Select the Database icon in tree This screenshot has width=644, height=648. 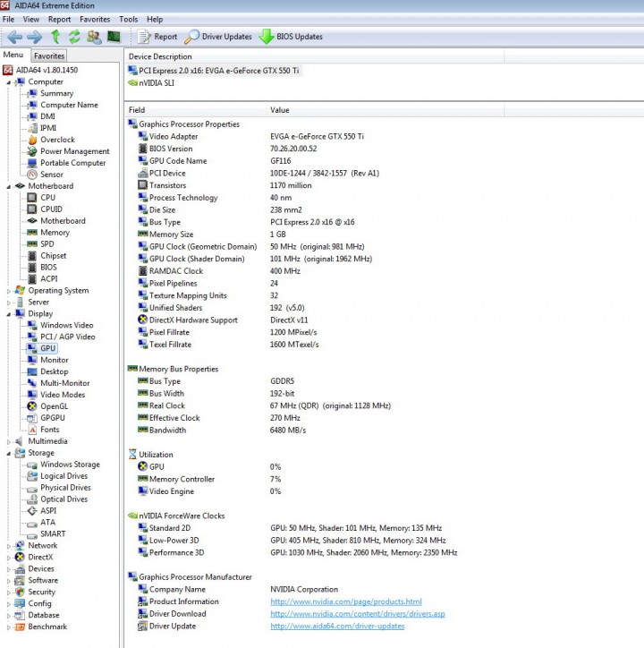pyautogui.click(x=20, y=615)
